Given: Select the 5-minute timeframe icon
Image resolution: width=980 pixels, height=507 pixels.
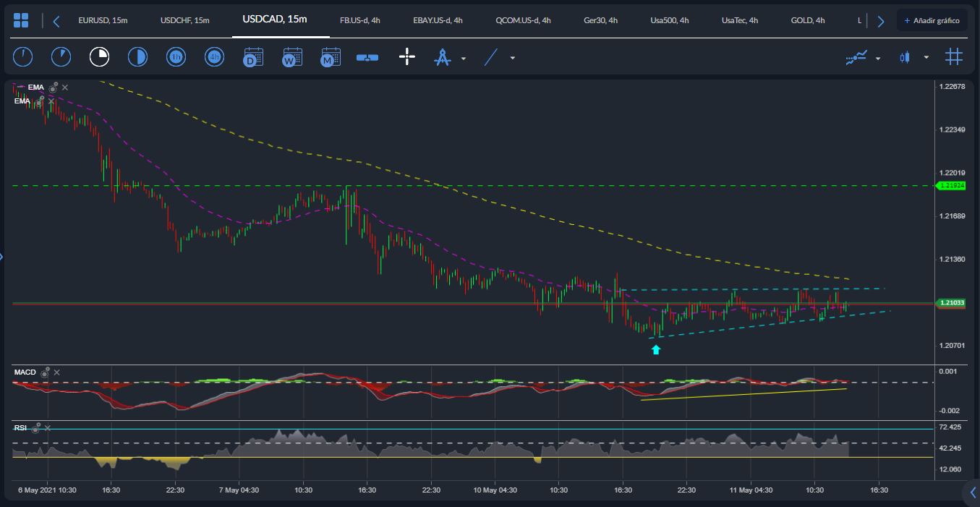Looking at the screenshot, I should (61, 56).
